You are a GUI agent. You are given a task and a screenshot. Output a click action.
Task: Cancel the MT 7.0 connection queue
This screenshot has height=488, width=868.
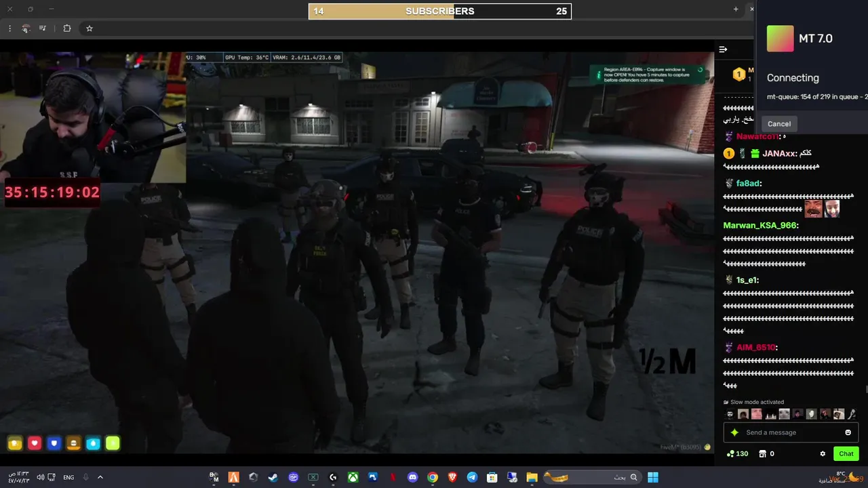(779, 123)
